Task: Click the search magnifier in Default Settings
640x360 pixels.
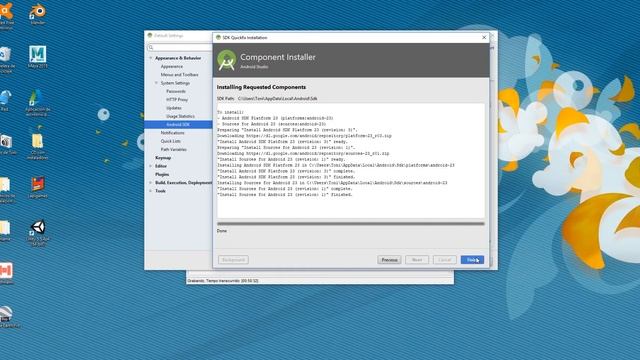Action: (x=151, y=48)
